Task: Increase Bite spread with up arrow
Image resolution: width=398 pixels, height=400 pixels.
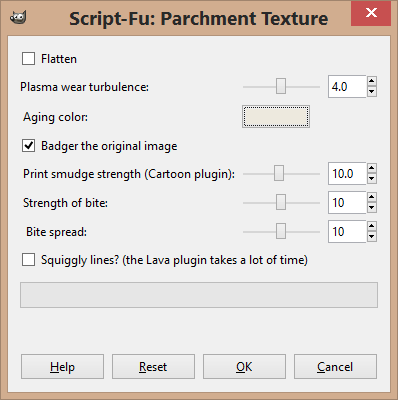Action: point(372,226)
